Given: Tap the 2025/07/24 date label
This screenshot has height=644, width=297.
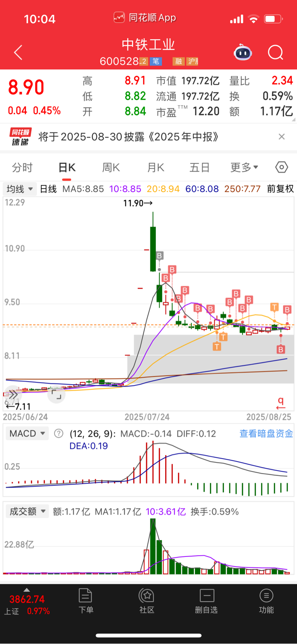Looking at the screenshot, I should (x=147, y=417).
